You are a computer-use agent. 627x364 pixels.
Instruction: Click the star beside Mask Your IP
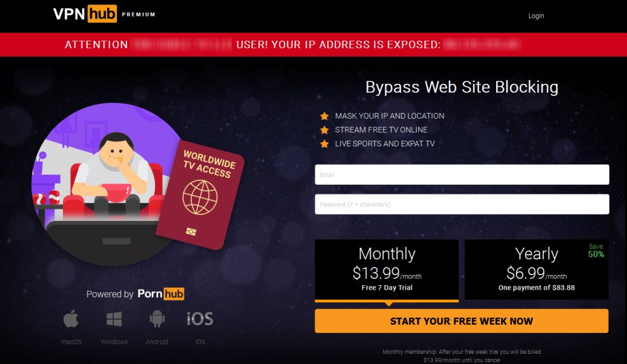coord(324,116)
